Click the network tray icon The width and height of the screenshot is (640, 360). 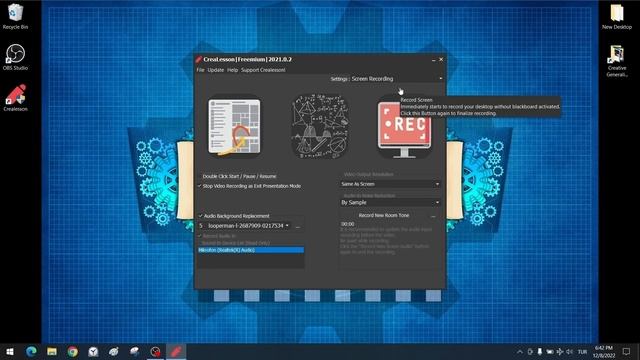(560, 352)
